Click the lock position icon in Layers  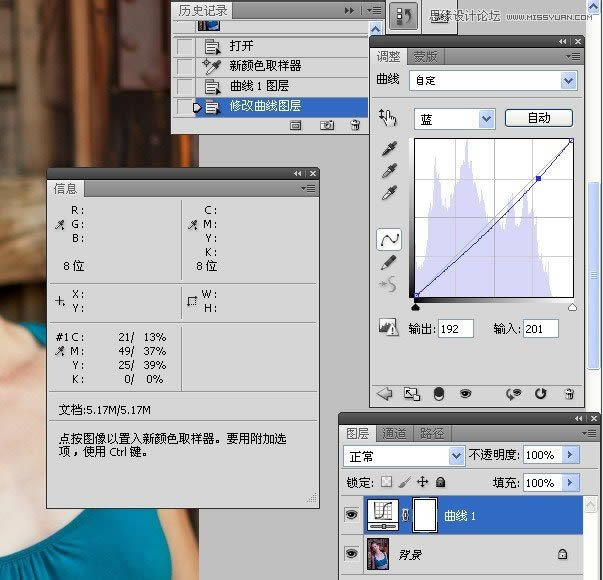point(422,482)
